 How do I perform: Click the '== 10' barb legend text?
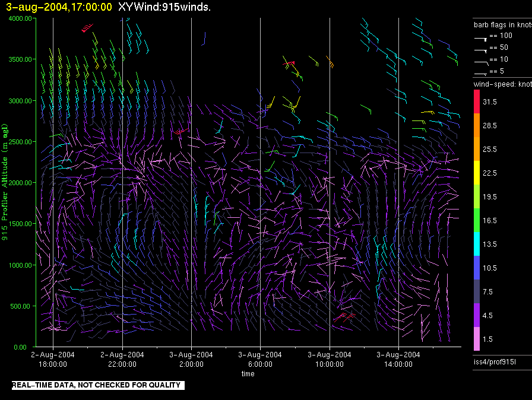(499, 59)
